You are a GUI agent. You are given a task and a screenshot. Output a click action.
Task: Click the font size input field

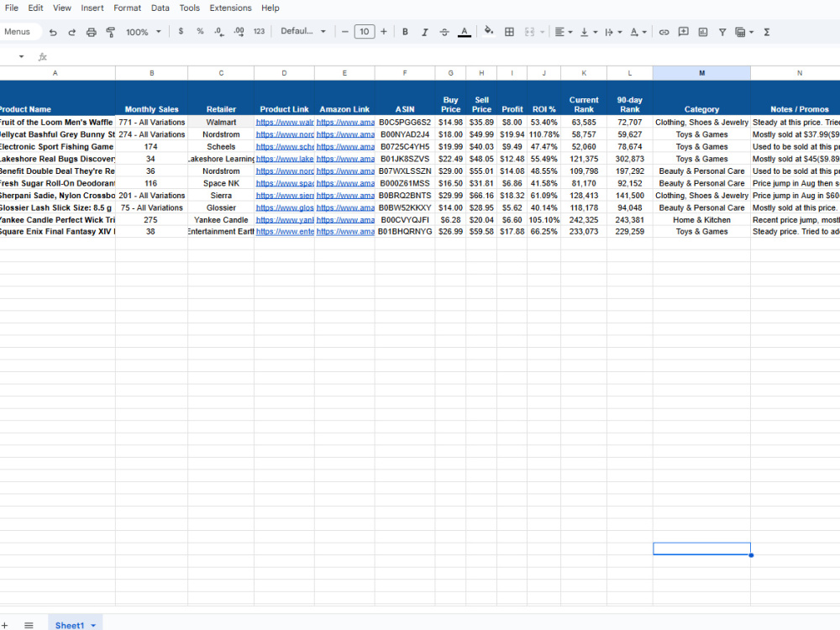pyautogui.click(x=365, y=32)
